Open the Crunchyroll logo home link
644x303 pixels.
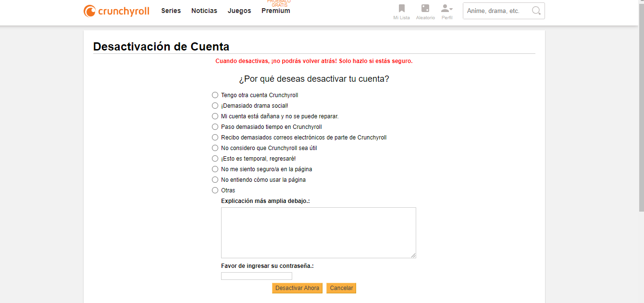116,11
